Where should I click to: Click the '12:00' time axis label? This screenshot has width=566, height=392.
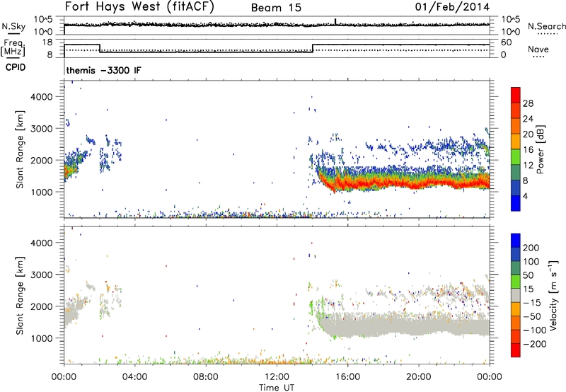[277, 377]
